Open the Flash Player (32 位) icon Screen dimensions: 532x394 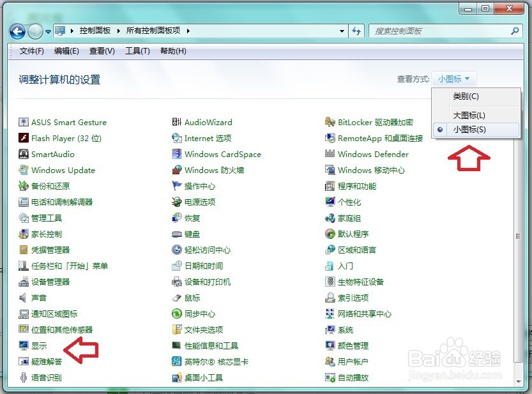24,138
